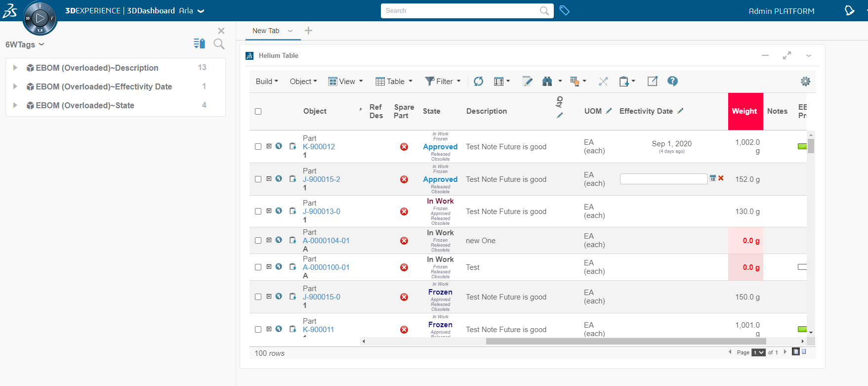Open part link J-900015-2

(321, 179)
